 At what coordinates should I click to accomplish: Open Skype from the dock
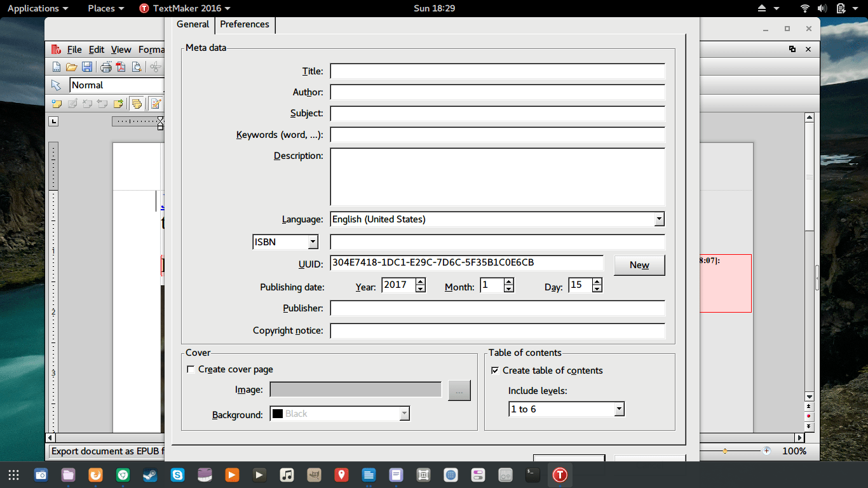pos(177,475)
